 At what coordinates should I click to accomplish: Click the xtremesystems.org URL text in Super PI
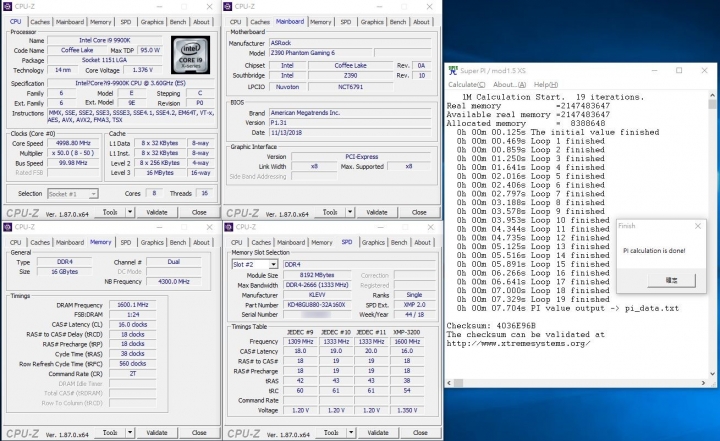(x=518, y=344)
